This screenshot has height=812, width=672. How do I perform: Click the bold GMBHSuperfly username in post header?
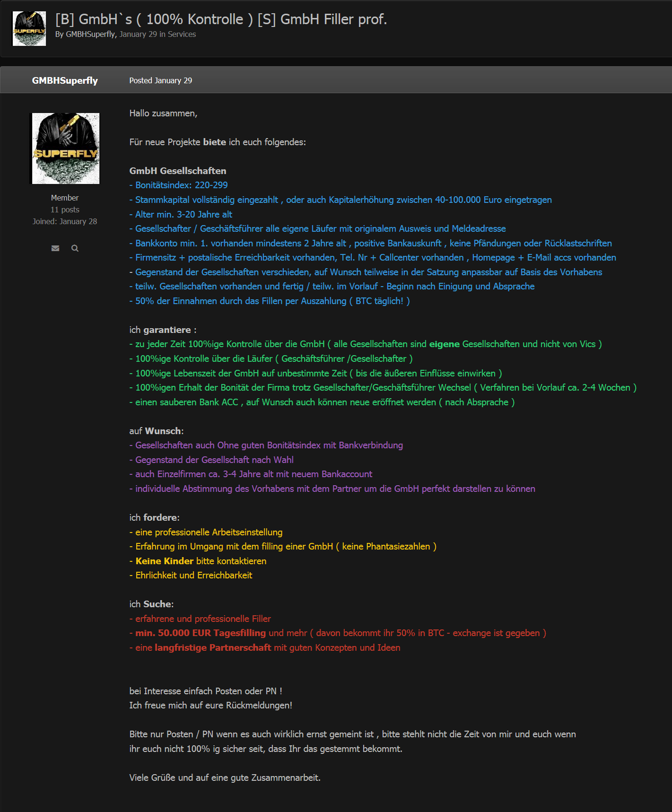coord(65,80)
